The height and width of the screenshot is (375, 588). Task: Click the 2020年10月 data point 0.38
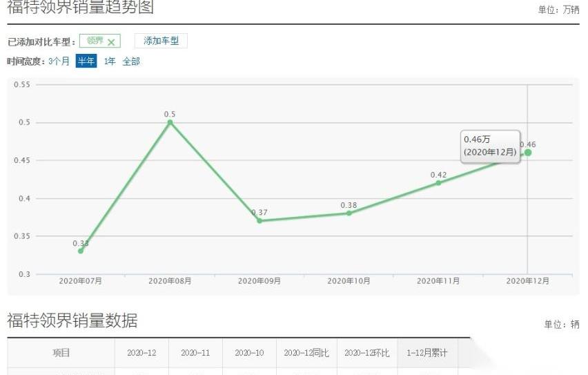click(x=349, y=213)
